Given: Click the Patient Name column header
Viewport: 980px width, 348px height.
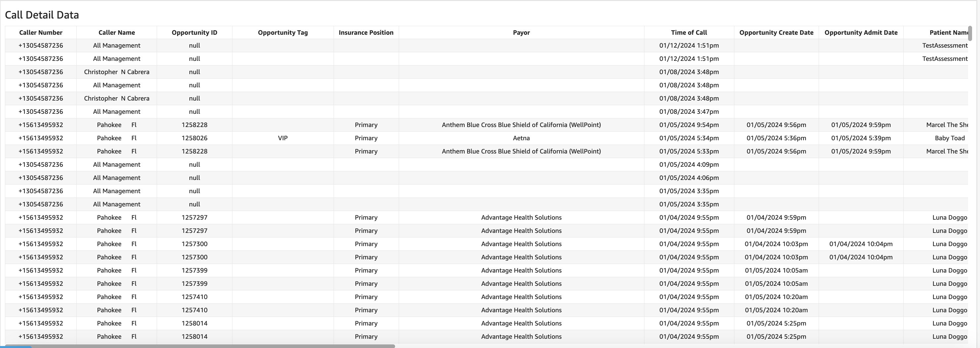Looking at the screenshot, I should [947, 33].
